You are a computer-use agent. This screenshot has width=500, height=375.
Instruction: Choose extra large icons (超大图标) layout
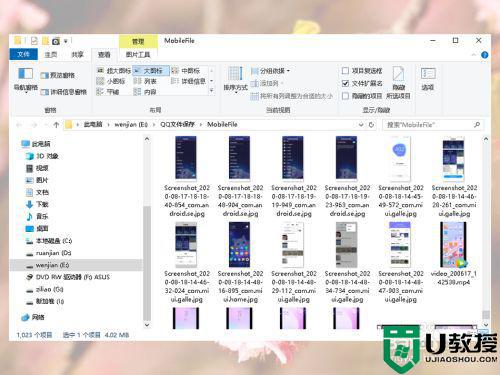point(113,71)
